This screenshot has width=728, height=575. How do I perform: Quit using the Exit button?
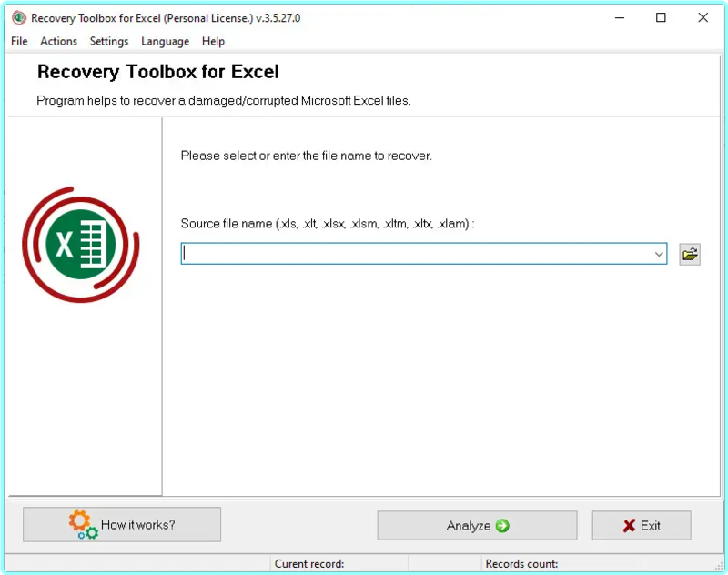click(642, 525)
